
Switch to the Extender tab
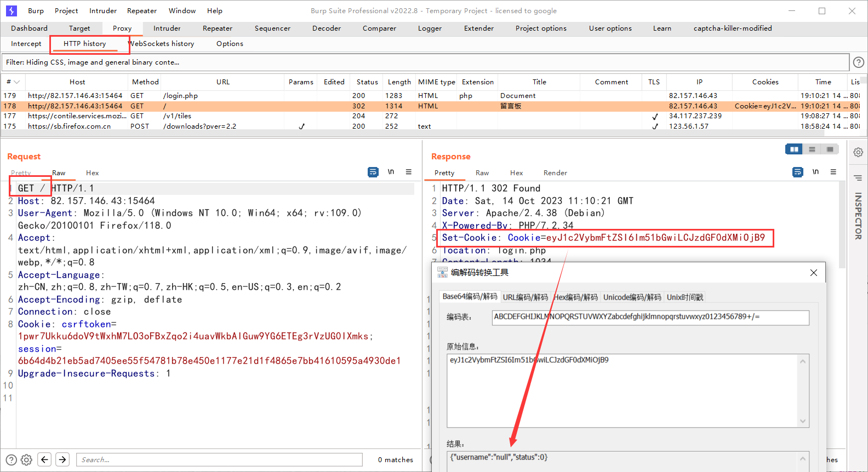click(479, 28)
